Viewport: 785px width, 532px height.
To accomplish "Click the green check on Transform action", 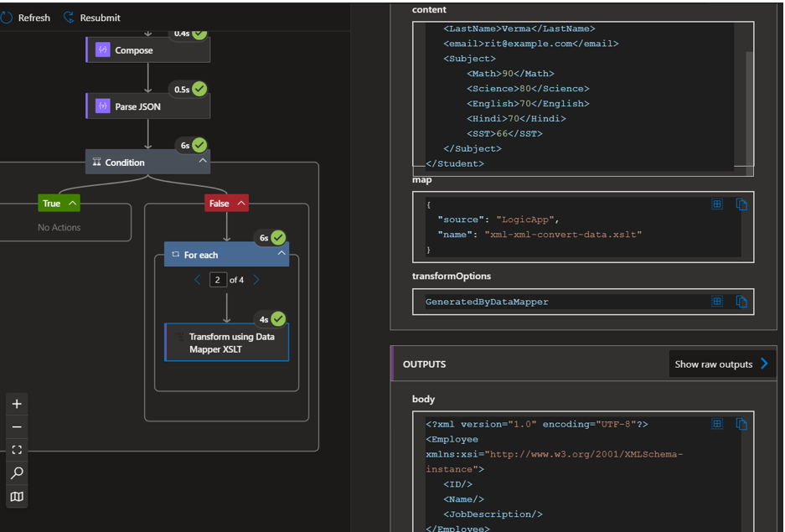I will click(x=278, y=318).
